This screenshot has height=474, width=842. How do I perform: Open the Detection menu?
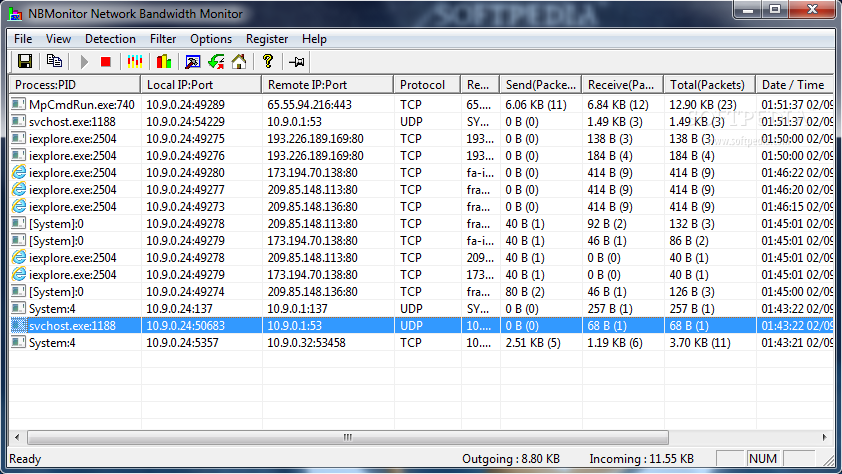pyautogui.click(x=110, y=39)
